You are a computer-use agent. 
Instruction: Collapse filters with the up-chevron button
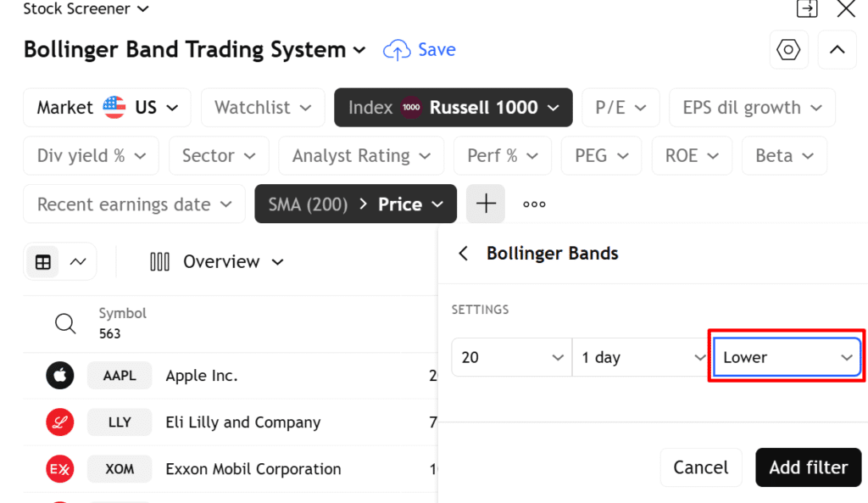click(837, 50)
